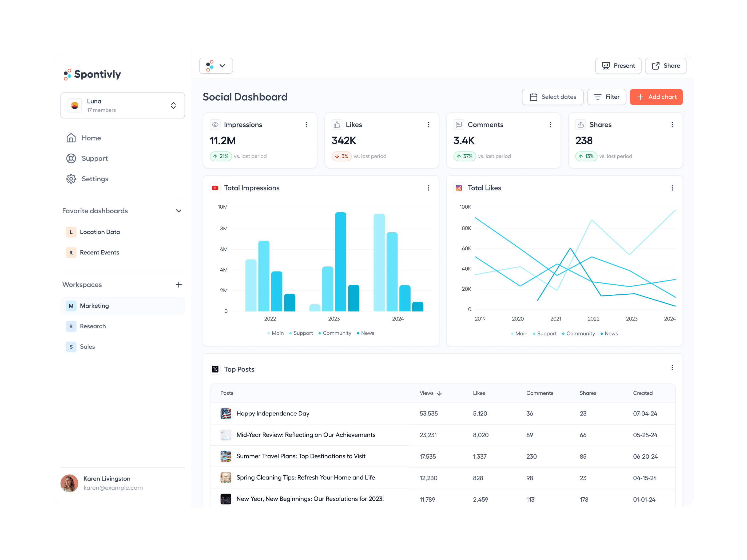Click the Present button
This screenshot has height=560, width=747.
pos(618,66)
